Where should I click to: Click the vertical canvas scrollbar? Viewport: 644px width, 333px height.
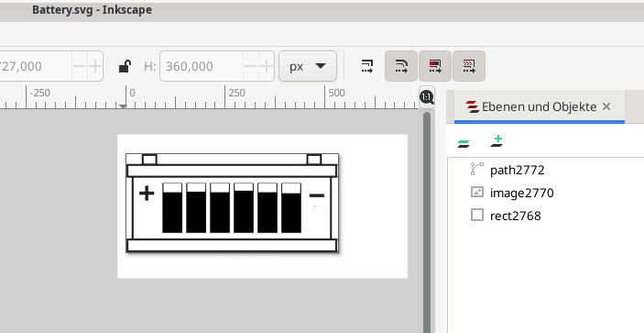427,222
